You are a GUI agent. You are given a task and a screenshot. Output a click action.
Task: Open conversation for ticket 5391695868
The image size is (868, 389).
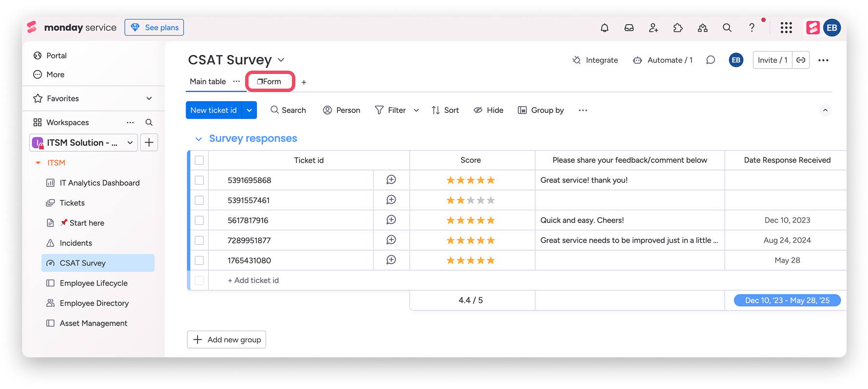pos(391,180)
